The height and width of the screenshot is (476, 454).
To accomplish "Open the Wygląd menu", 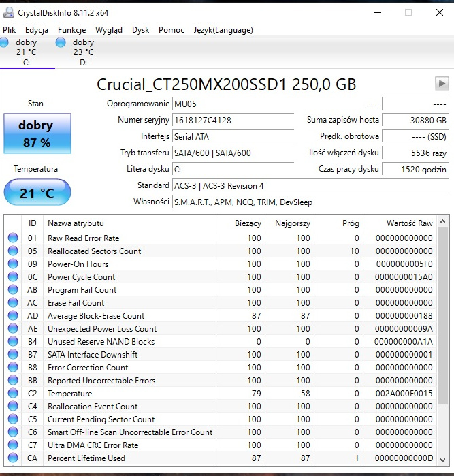I will coord(109,30).
